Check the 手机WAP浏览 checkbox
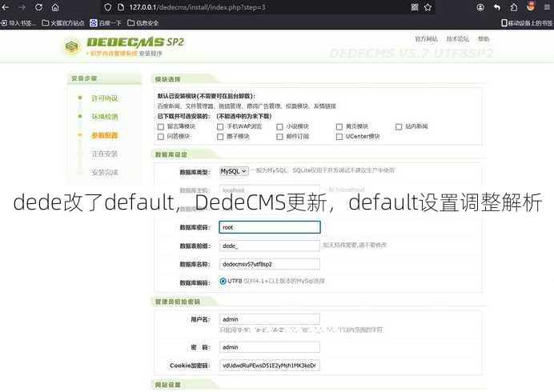554x392 pixels. pos(220,126)
